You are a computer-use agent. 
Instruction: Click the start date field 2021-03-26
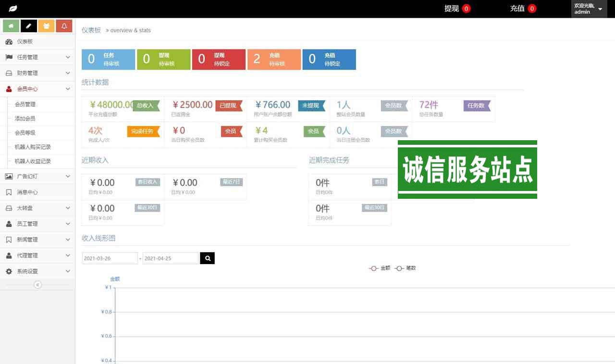point(110,258)
